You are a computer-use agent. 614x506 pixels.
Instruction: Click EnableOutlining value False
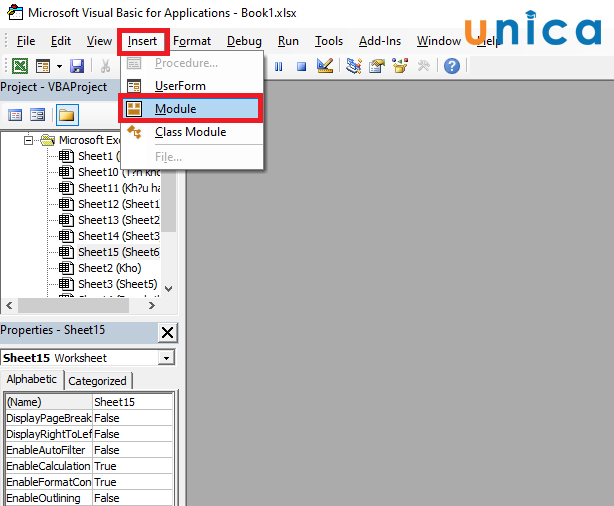132,498
